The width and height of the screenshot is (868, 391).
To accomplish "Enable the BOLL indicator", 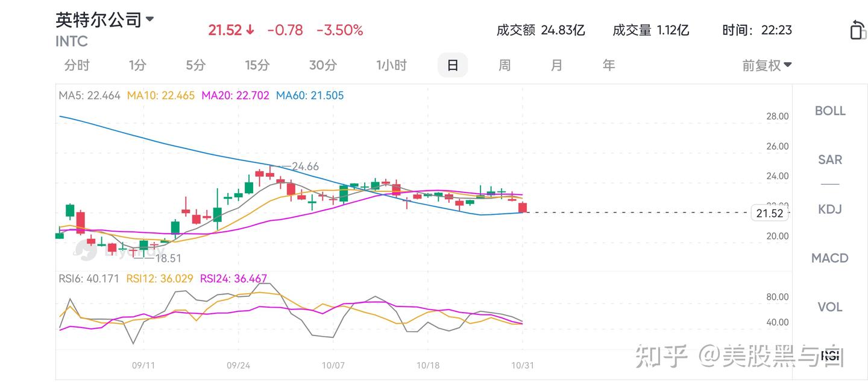I will tap(830, 111).
